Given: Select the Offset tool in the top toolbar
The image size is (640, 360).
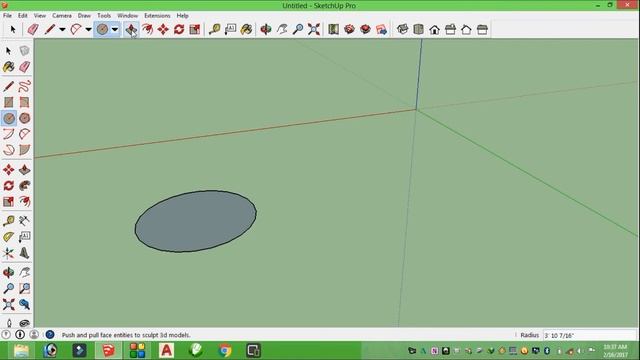Looking at the screenshot, I should tap(147, 29).
